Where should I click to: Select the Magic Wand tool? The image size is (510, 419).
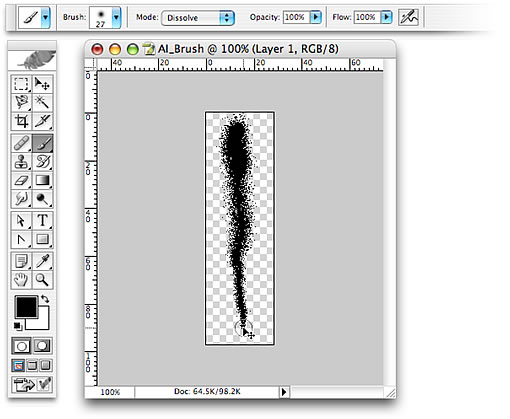(x=42, y=103)
